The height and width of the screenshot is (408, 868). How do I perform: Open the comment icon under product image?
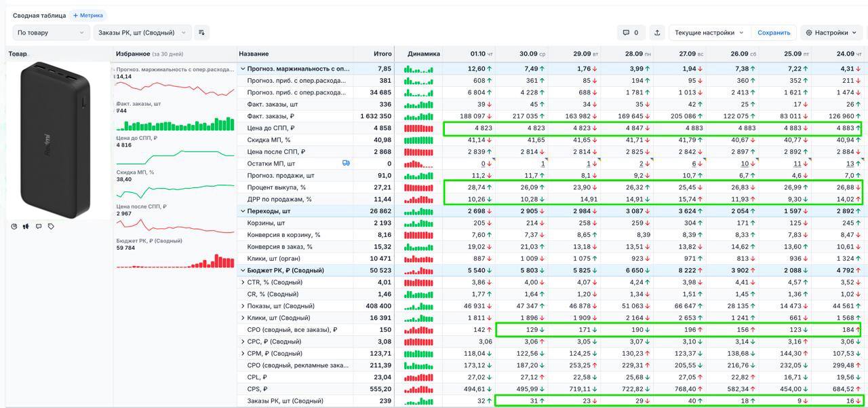point(39,227)
